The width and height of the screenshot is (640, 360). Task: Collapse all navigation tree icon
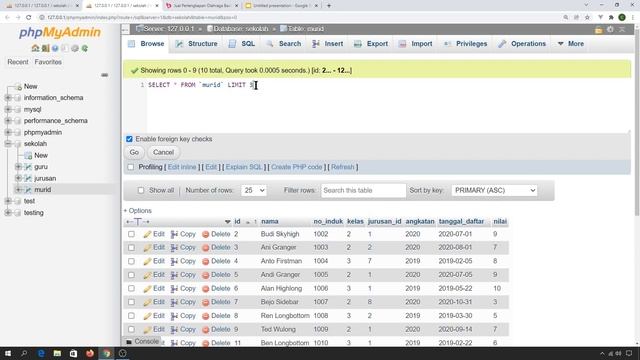[104, 75]
